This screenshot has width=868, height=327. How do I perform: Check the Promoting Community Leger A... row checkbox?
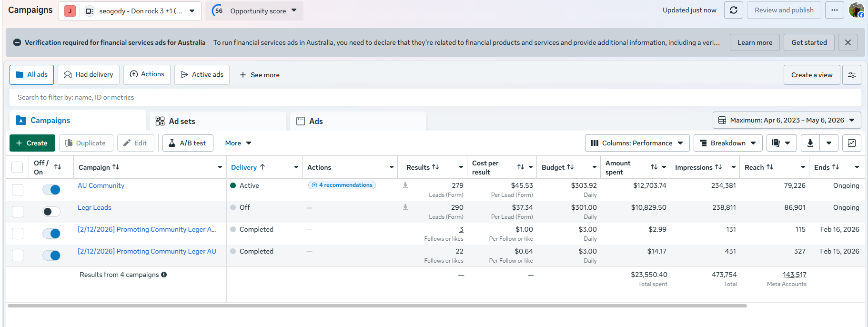(x=18, y=234)
